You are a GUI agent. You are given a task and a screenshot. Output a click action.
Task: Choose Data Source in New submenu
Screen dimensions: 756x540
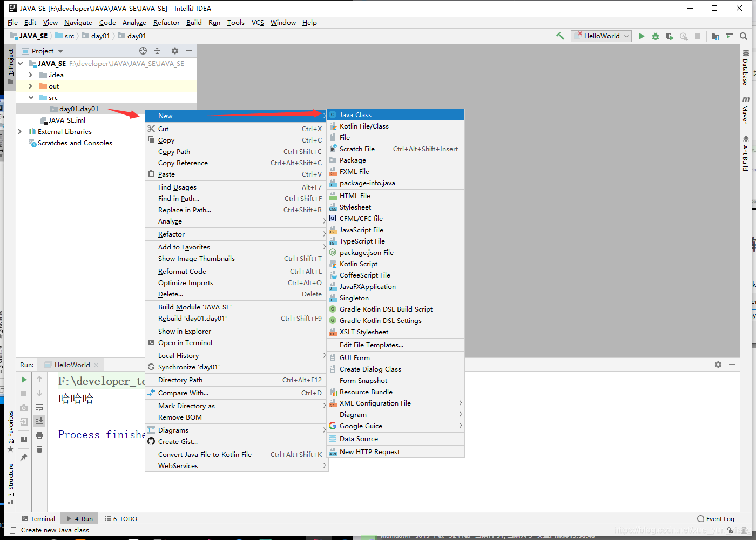coord(395,439)
